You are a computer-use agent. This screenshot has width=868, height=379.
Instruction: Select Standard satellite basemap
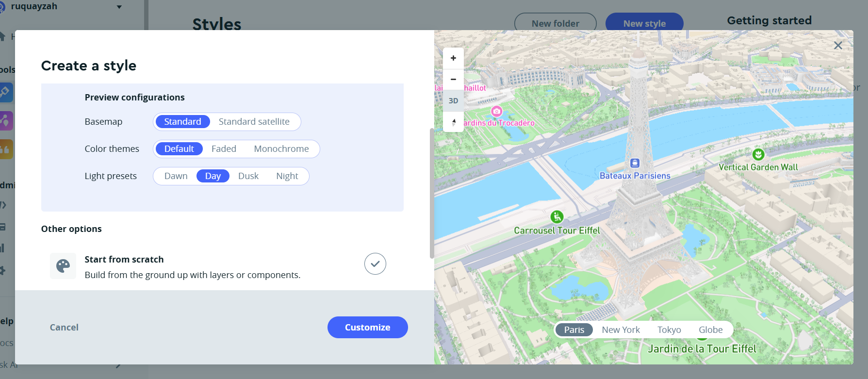point(254,122)
